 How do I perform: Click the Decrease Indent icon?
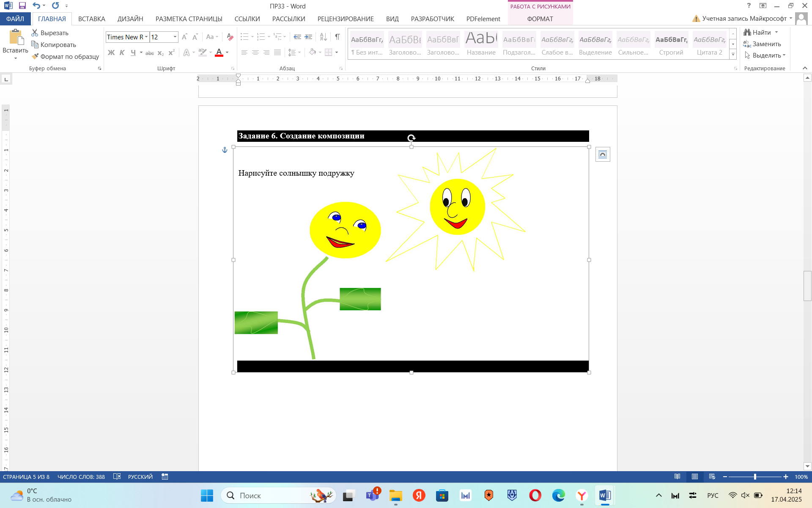(297, 37)
